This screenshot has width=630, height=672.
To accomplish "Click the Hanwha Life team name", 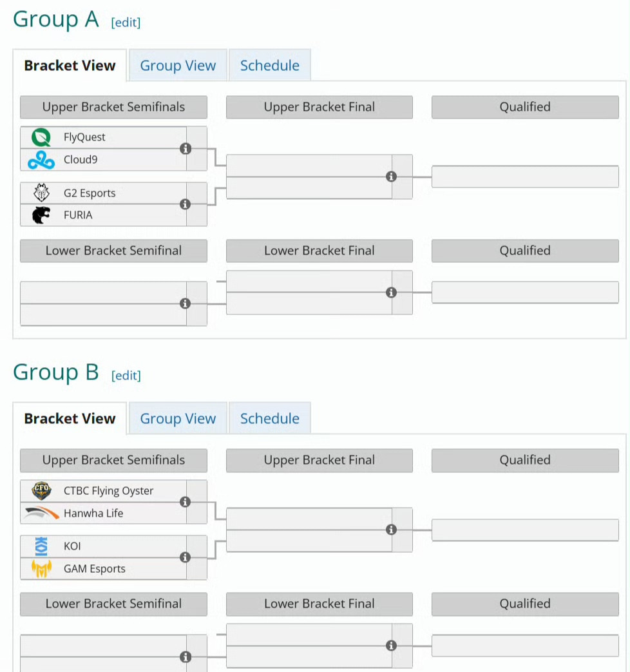I will tap(93, 514).
